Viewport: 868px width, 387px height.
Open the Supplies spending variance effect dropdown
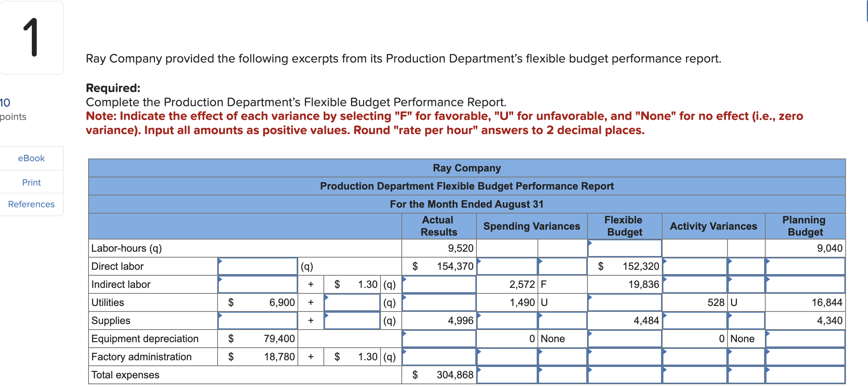[562, 320]
